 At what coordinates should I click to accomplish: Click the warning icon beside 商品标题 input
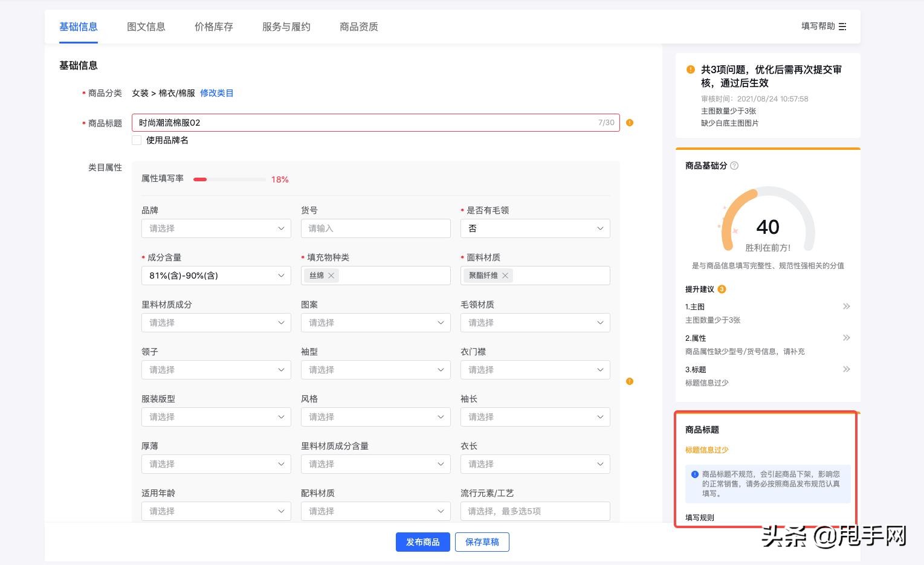click(630, 123)
